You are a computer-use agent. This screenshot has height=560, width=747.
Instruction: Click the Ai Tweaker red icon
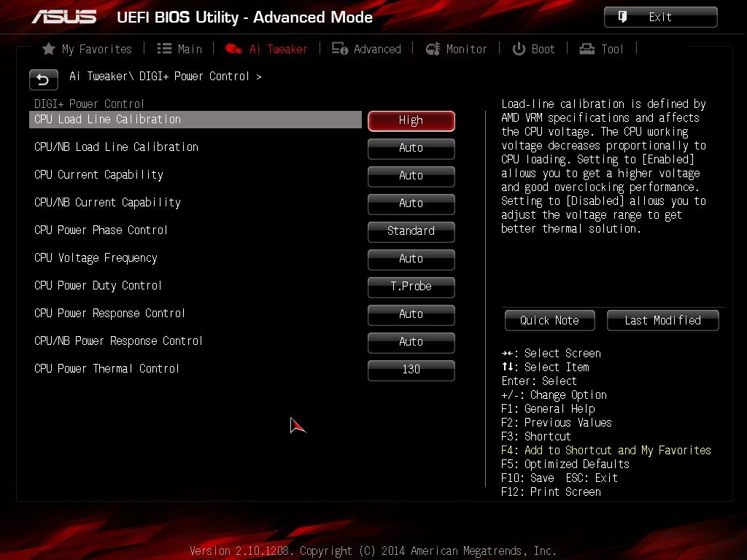tap(233, 49)
